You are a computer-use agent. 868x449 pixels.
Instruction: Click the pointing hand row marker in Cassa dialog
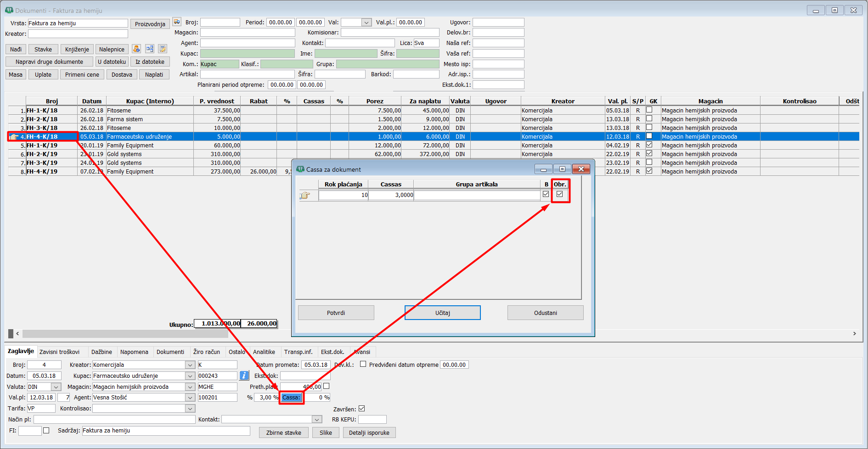tap(305, 196)
